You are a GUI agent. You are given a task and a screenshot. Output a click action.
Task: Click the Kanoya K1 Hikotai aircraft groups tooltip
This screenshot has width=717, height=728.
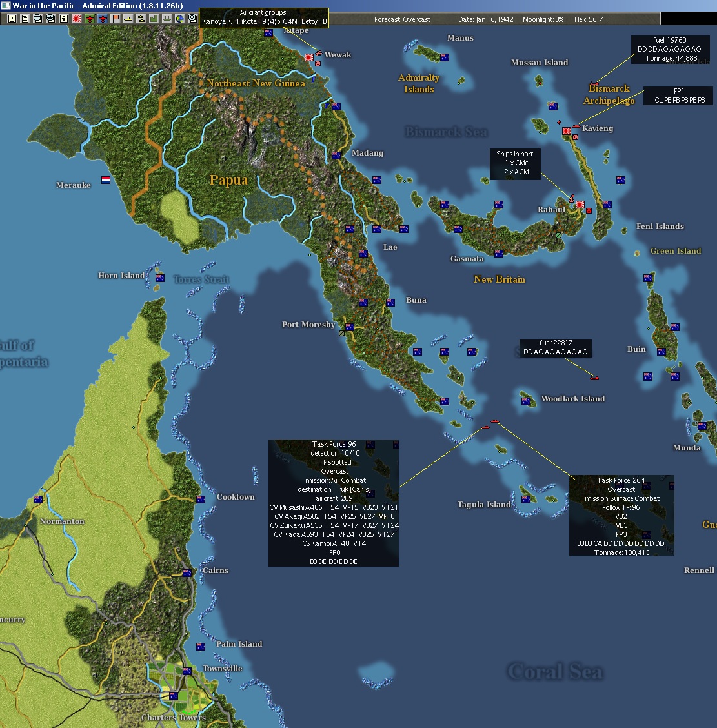[264, 17]
